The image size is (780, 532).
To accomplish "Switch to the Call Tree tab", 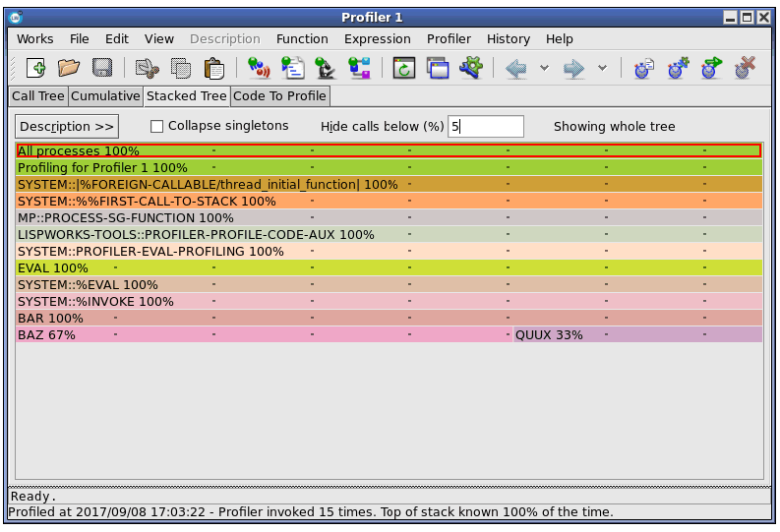I will point(38,96).
